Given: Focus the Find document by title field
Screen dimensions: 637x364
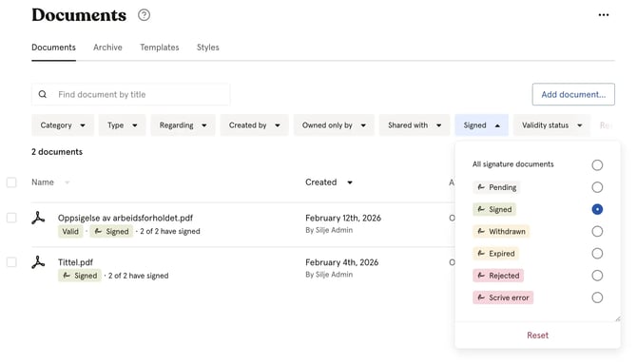Looking at the screenshot, I should pos(131,94).
